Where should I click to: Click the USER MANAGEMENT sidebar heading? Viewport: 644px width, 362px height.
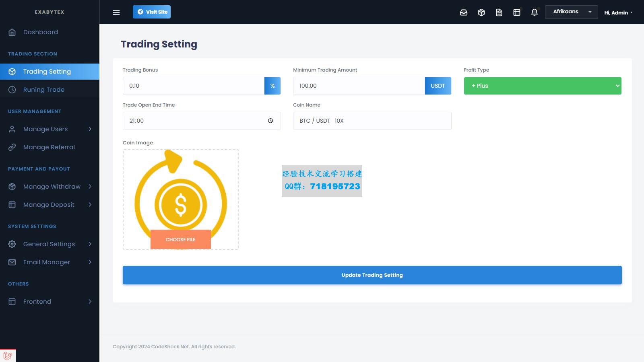pos(35,111)
